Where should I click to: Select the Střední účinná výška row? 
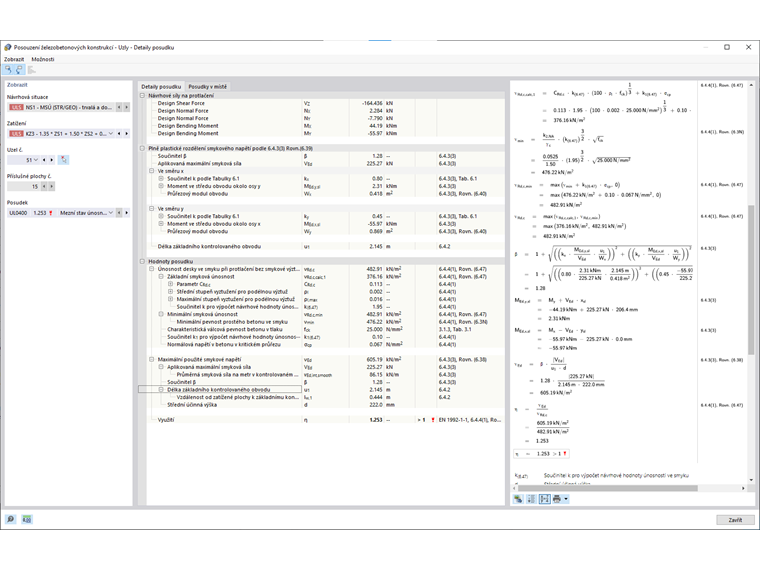click(x=325, y=405)
